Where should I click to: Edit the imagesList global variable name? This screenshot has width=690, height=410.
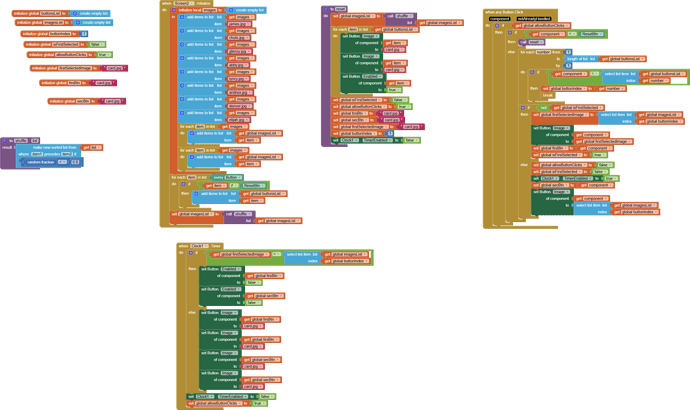point(54,22)
